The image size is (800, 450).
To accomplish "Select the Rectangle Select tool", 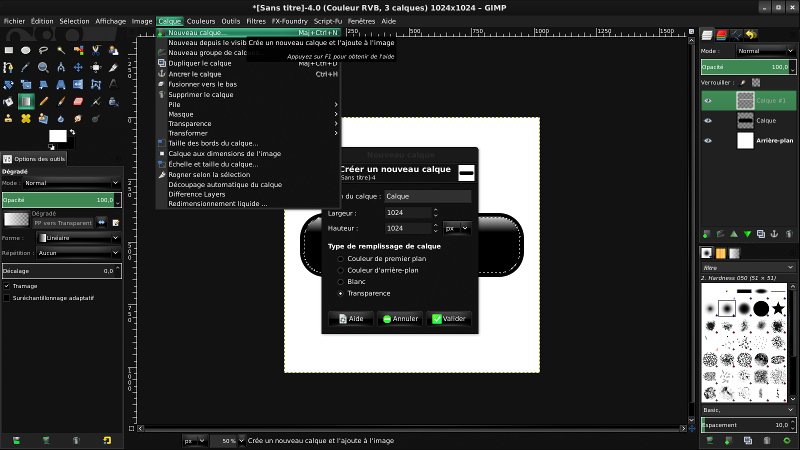I will (x=9, y=50).
